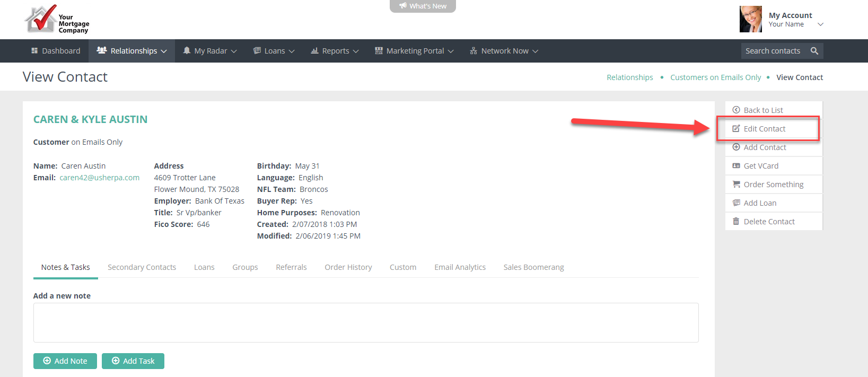
Task: Switch to the Secondary Contacts tab
Action: pos(142,267)
